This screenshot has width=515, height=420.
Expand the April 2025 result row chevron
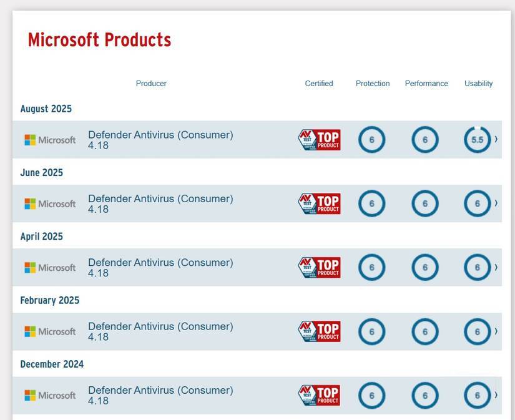495,266
